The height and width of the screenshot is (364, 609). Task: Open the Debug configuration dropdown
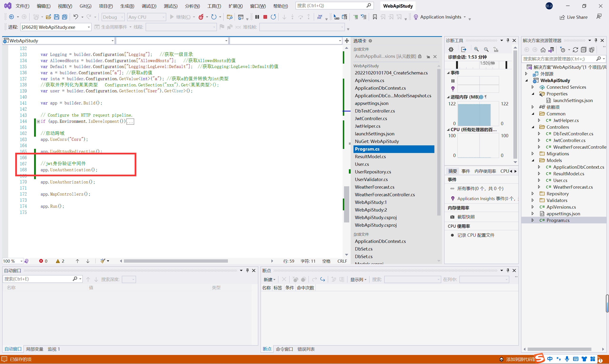(x=113, y=17)
